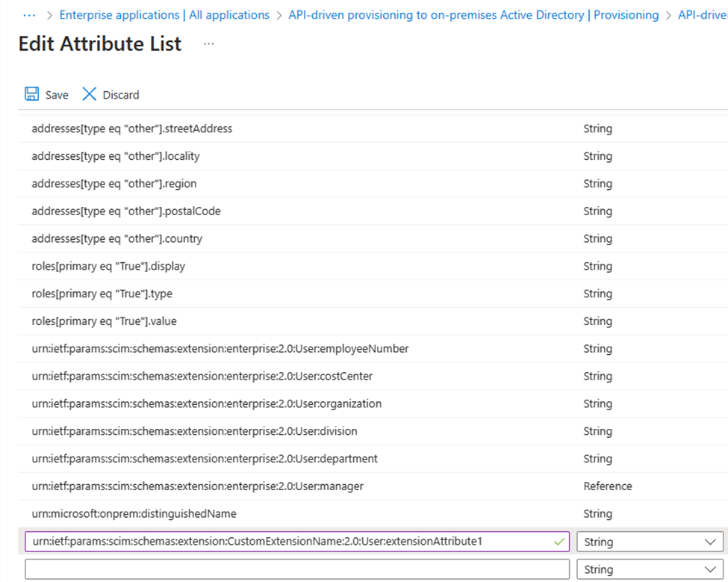Select addresses other streetAddress attribute row

(x=131, y=129)
